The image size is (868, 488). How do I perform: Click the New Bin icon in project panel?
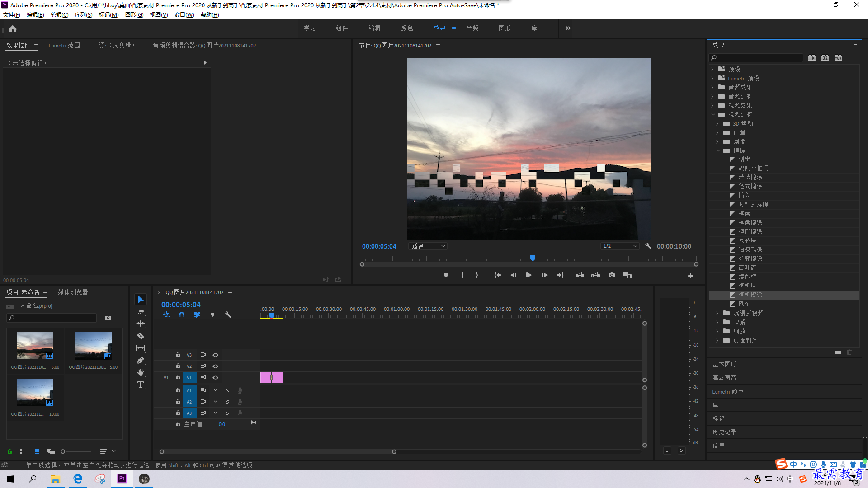click(108, 318)
